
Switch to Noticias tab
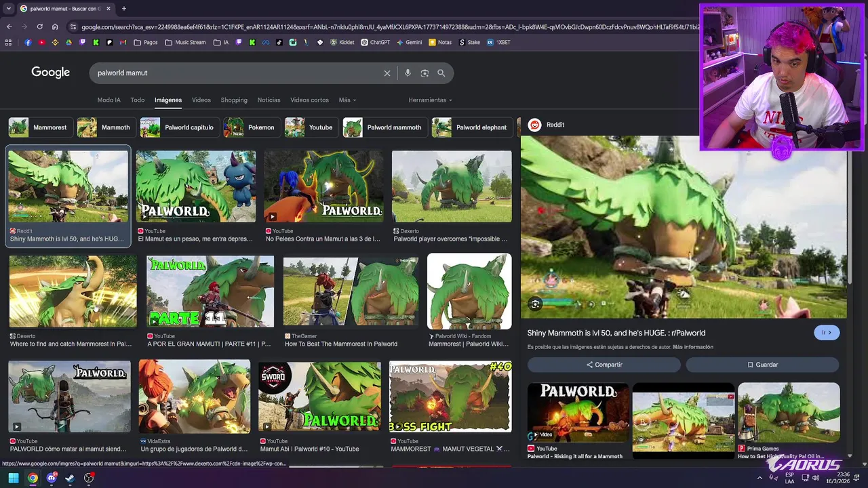click(269, 100)
